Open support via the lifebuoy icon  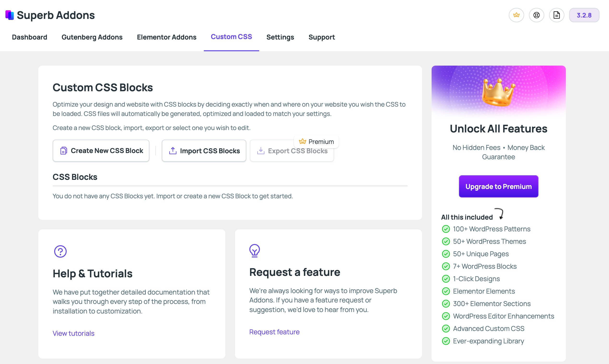[536, 15]
